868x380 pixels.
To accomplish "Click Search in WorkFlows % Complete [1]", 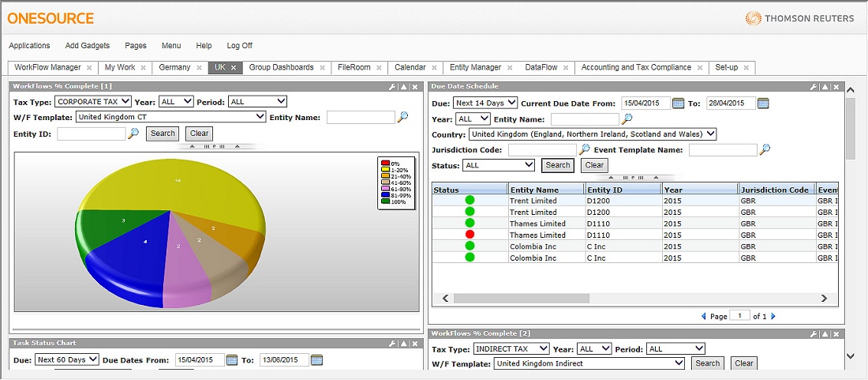I will (x=163, y=134).
